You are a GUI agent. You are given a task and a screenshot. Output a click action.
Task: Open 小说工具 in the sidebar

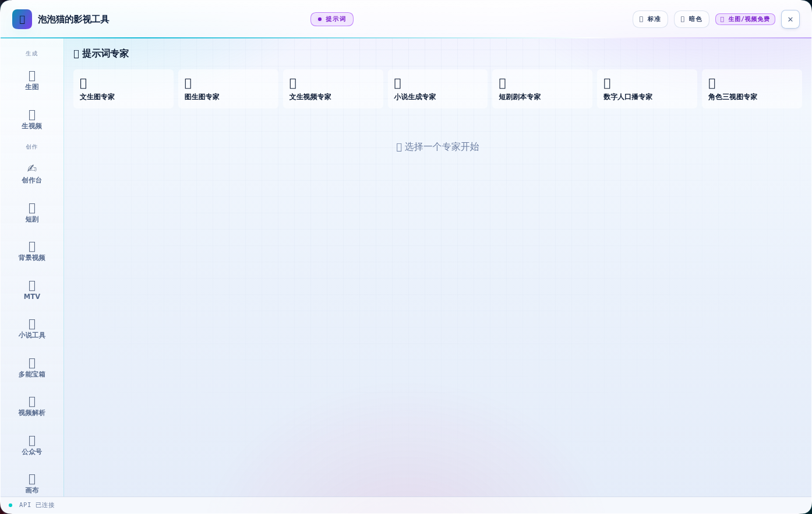coord(32,329)
